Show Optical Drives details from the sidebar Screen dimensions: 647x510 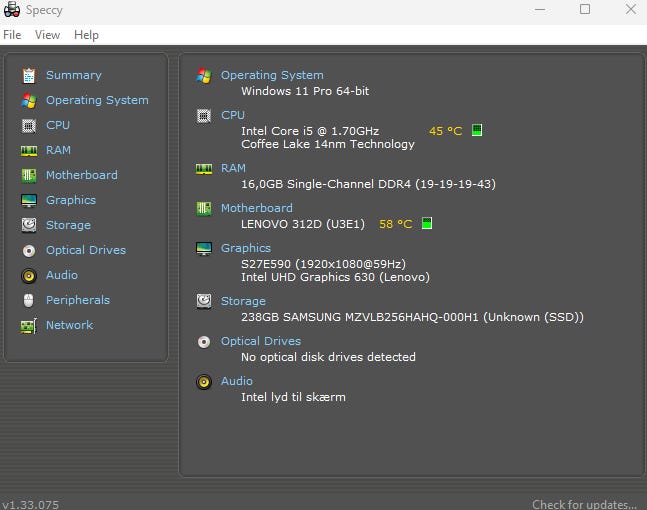click(86, 250)
